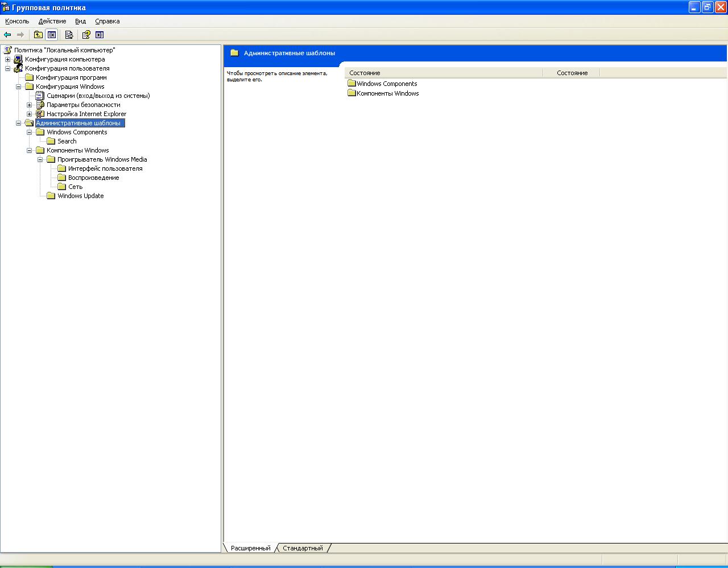Open the Справка menu
Screen dimensions: 728x568
(107, 21)
